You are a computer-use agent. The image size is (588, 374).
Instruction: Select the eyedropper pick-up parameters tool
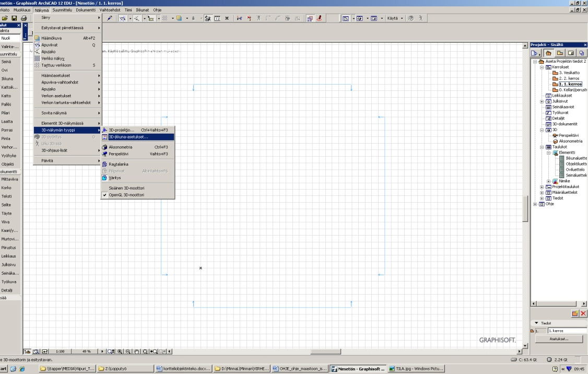110,18
